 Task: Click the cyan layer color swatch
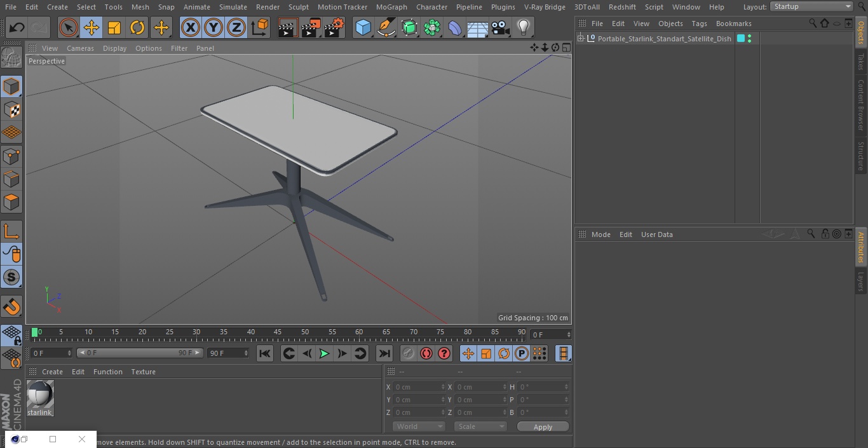pos(740,38)
